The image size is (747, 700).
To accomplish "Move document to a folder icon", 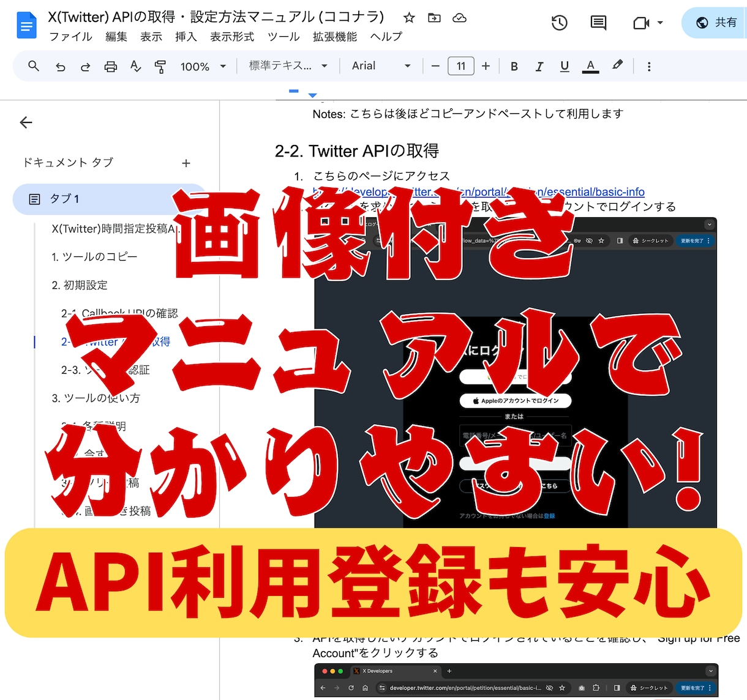I will pyautogui.click(x=434, y=18).
